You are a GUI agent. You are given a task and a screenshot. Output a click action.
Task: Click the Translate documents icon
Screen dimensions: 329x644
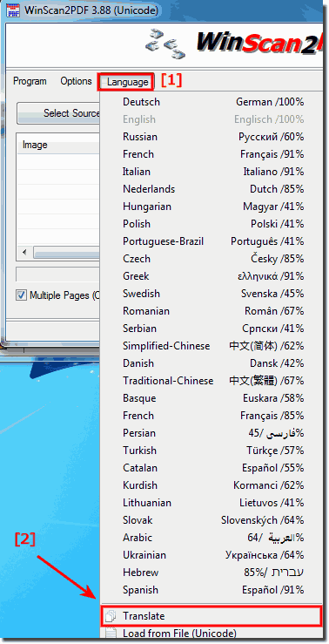tap(111, 616)
